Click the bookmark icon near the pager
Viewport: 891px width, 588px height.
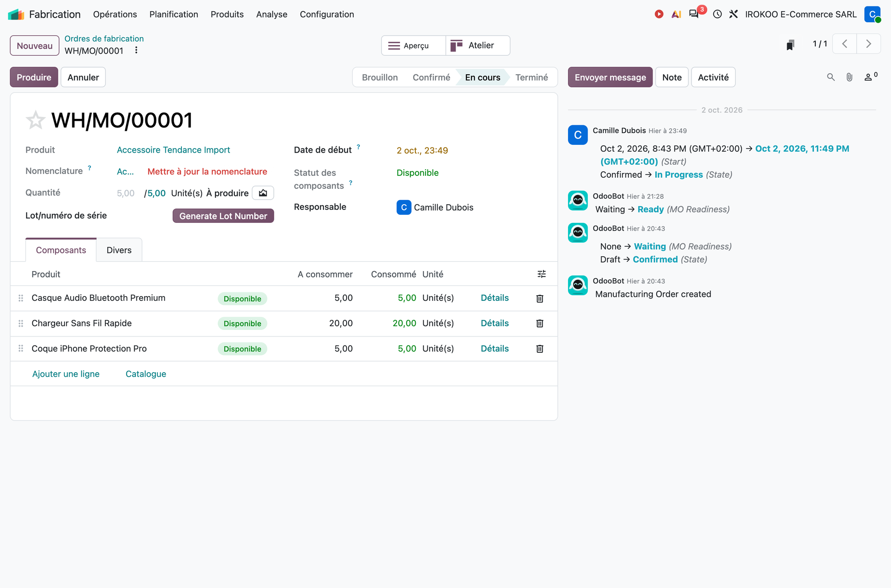click(790, 45)
